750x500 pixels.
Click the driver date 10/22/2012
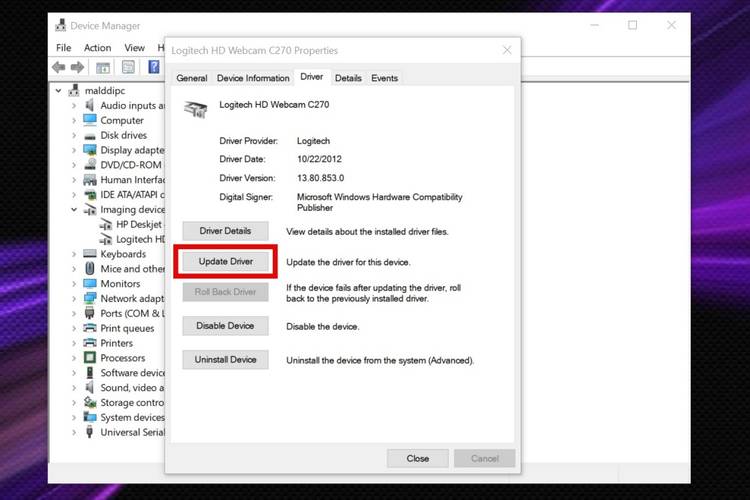point(319,159)
